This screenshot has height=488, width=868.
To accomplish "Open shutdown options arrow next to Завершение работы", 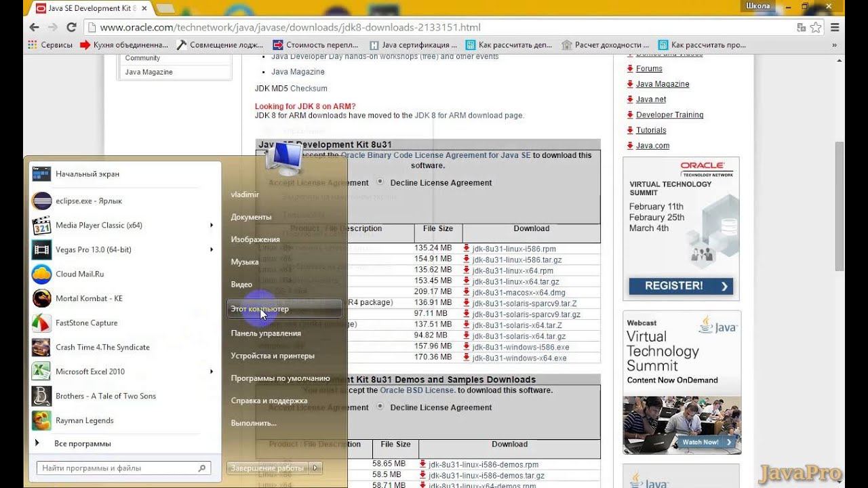I will (x=315, y=468).
